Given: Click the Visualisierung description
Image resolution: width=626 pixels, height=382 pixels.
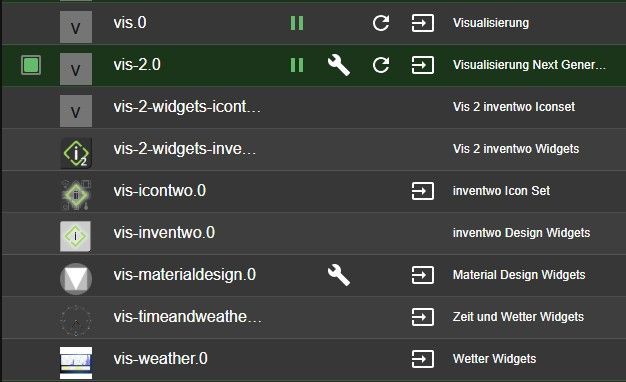Looking at the screenshot, I should click(x=491, y=23).
